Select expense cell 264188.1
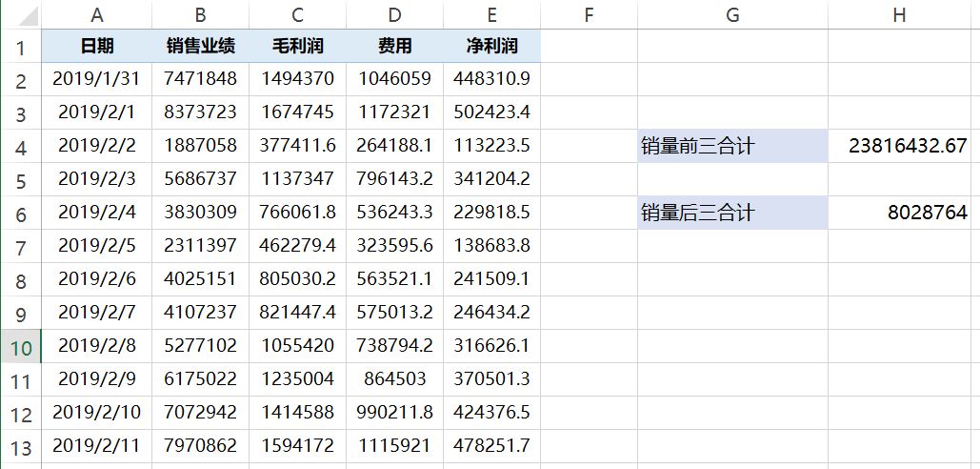980x469 pixels. (x=394, y=146)
